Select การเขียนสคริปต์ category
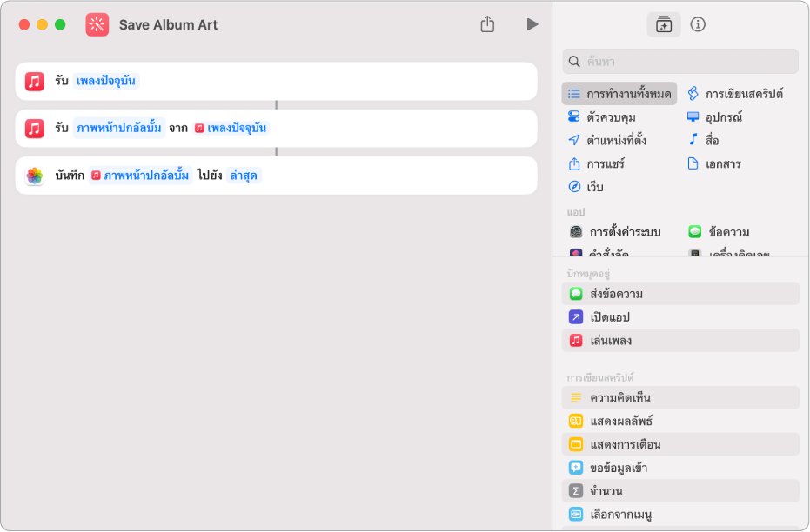810x532 pixels. tap(735, 93)
